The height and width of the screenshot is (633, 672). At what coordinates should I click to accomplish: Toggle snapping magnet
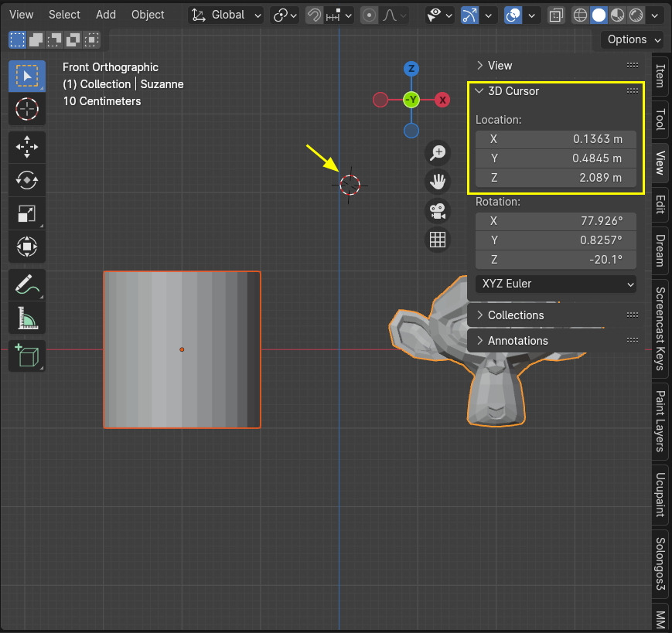click(314, 15)
